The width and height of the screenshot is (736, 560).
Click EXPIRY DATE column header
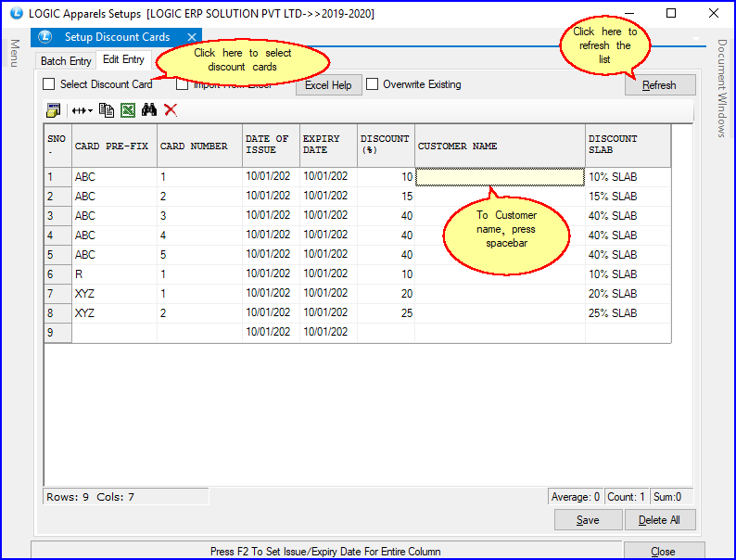[x=328, y=146]
